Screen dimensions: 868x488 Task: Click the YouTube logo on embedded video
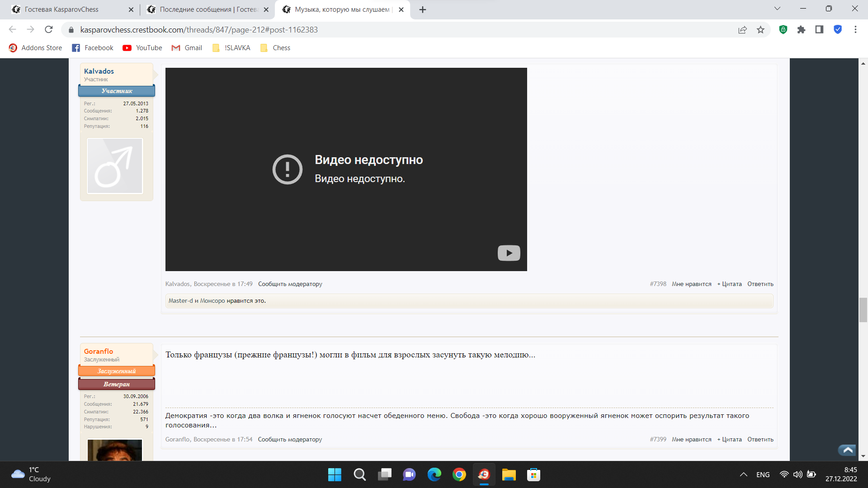tap(509, 253)
